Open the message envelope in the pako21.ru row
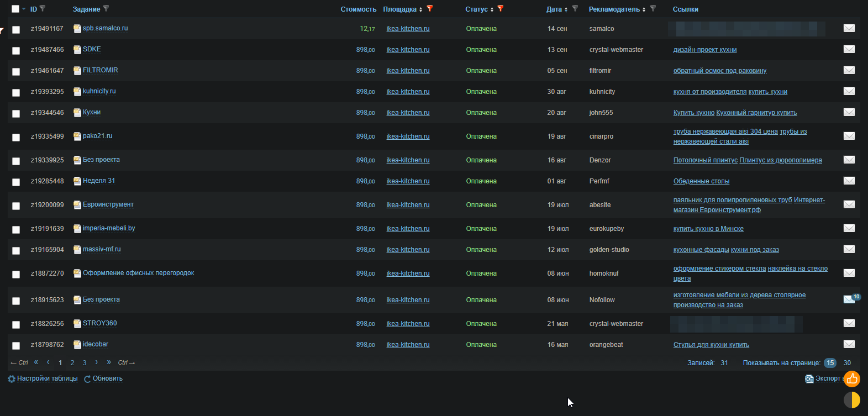868x416 pixels. [849, 136]
